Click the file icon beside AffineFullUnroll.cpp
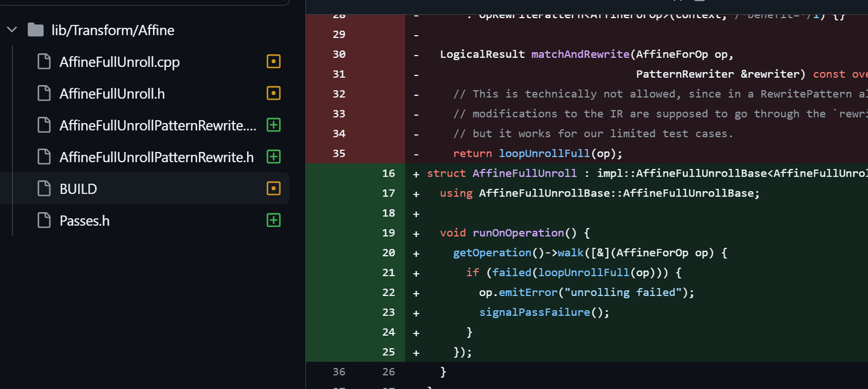The image size is (868, 389). point(44,62)
